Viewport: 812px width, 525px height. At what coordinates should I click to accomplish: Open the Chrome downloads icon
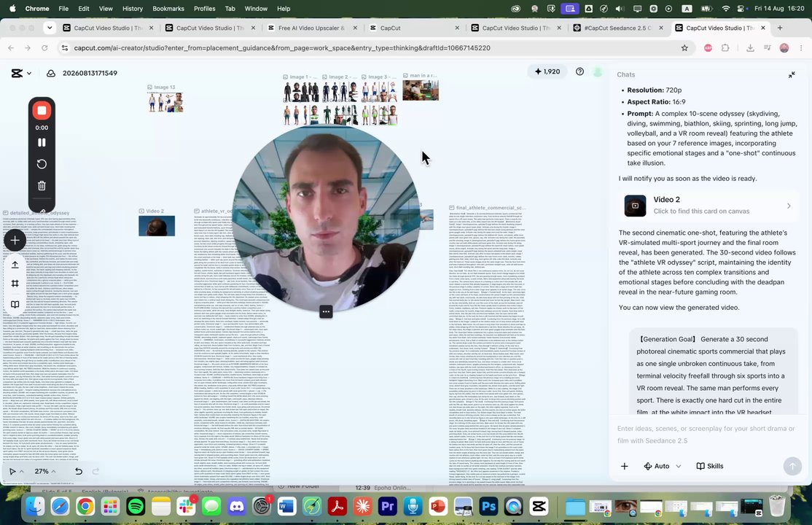pos(750,47)
